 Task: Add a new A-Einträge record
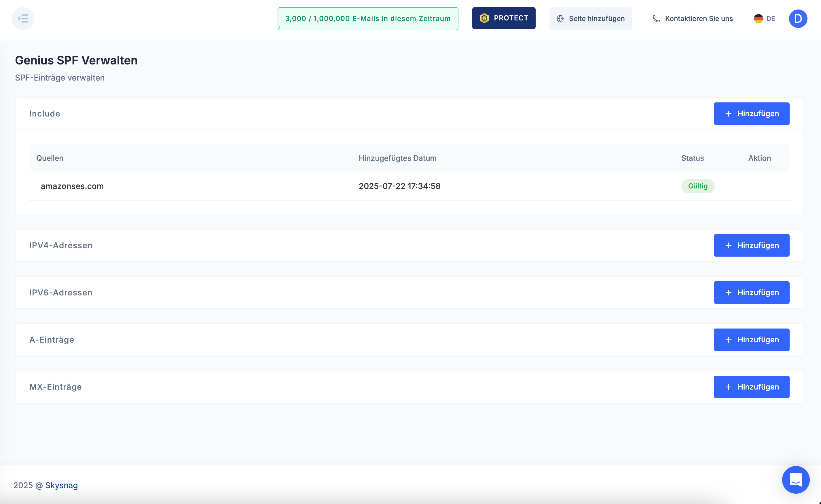coord(751,340)
